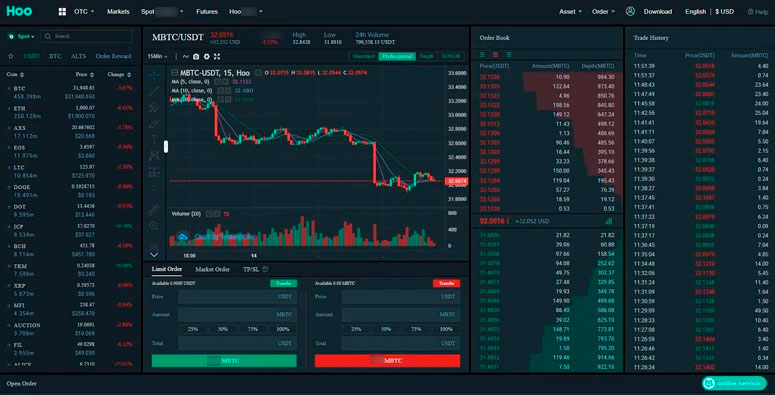The height and width of the screenshot is (395, 775).
Task: Select the prediction and measurement tool
Action: coord(154,172)
